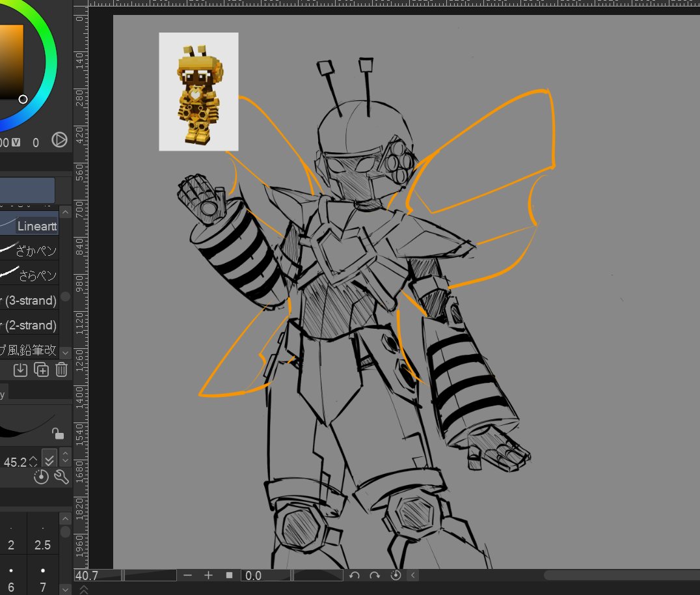This screenshot has height=595, width=700.
Task: Click the zoom value field showing 40.7
Action: pos(98,575)
